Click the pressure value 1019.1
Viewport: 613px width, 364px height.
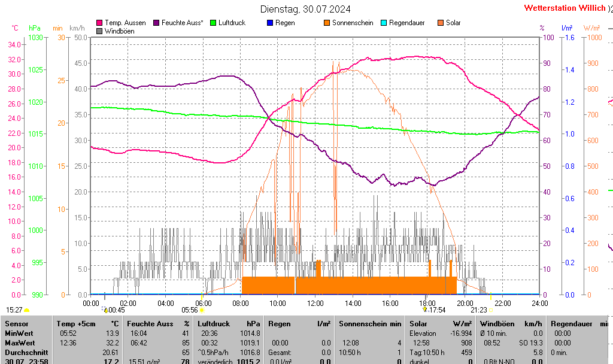pyautogui.click(x=250, y=343)
